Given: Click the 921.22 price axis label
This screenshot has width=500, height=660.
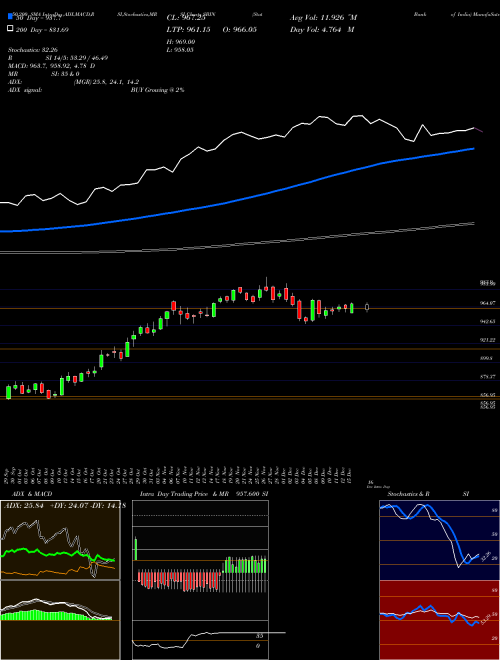Looking at the screenshot, I should pos(488,340).
